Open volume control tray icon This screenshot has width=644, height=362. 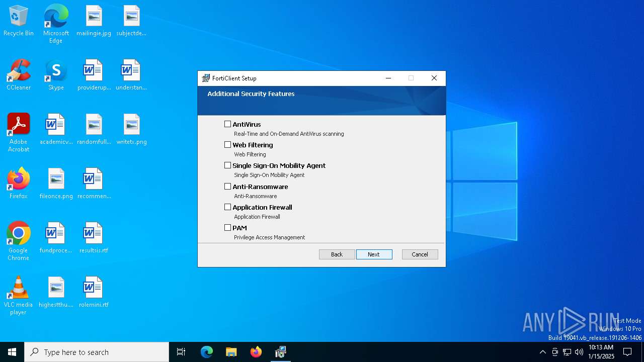pos(579,352)
